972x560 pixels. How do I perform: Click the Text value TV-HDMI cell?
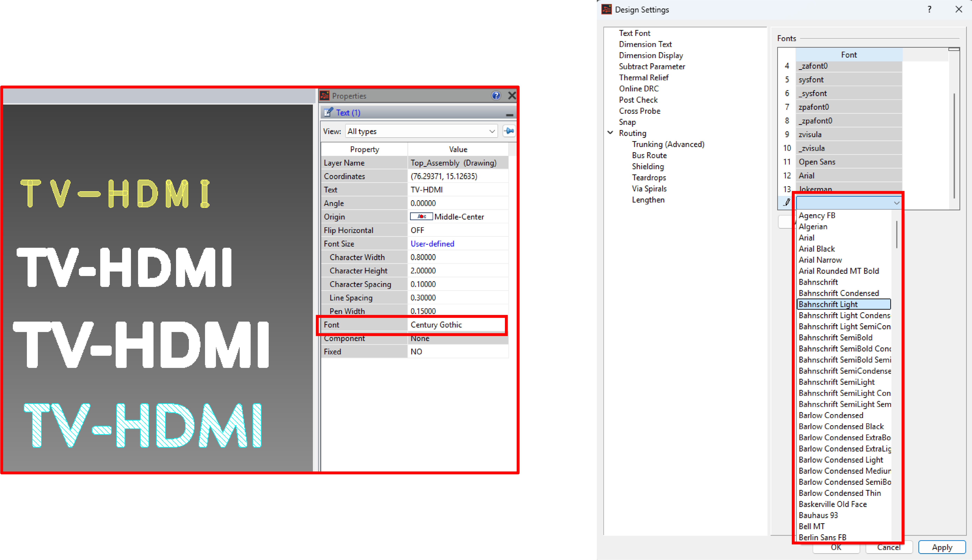click(458, 190)
